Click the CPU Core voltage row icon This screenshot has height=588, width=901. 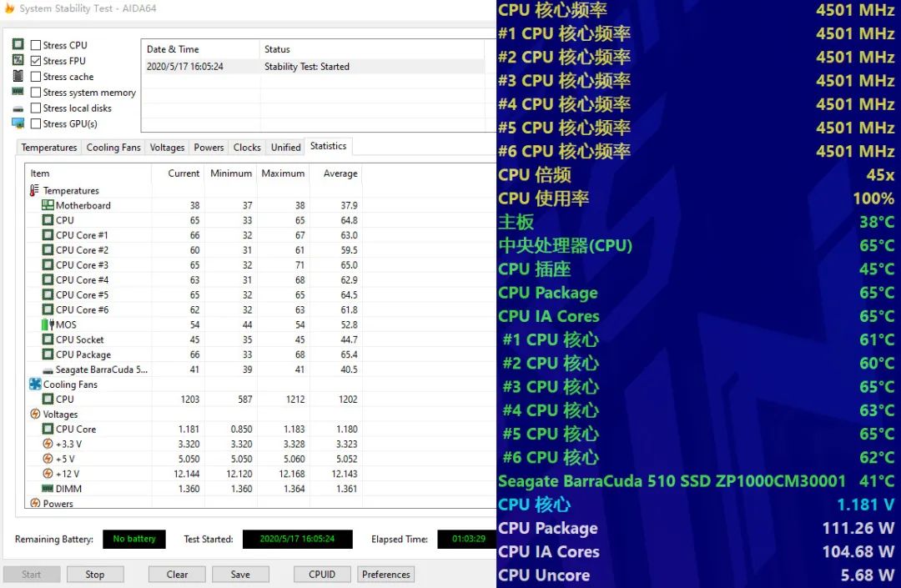(x=48, y=429)
